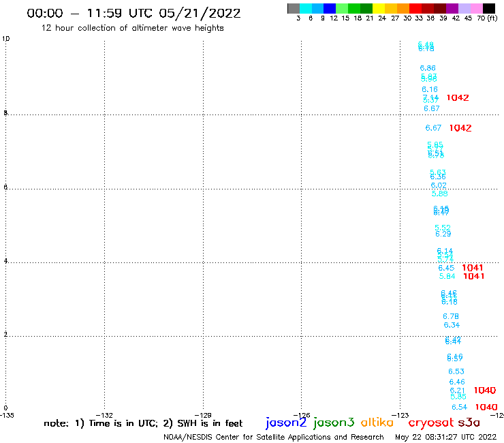Click the gray swatch in the legend

click(x=294, y=8)
